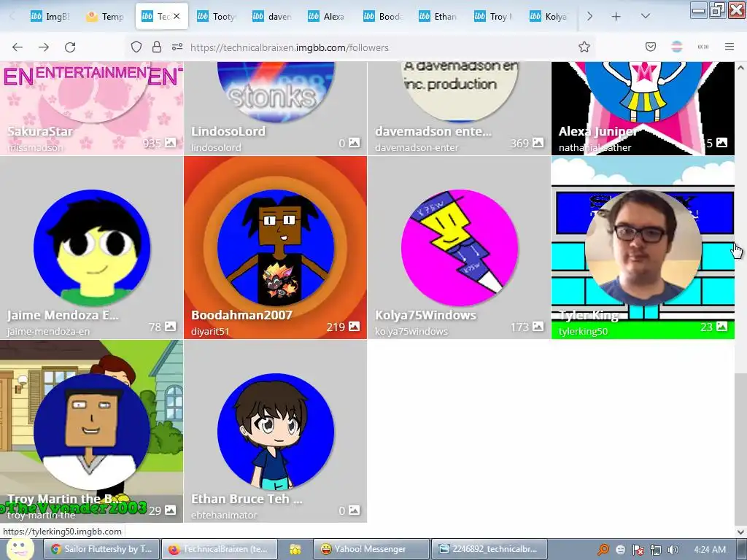Switch to the davemadson tab

click(x=273, y=17)
